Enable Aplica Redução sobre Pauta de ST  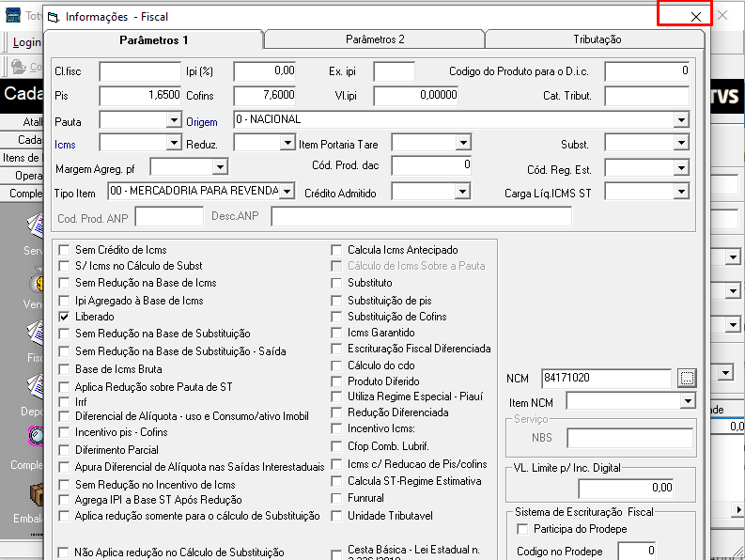coord(64,387)
